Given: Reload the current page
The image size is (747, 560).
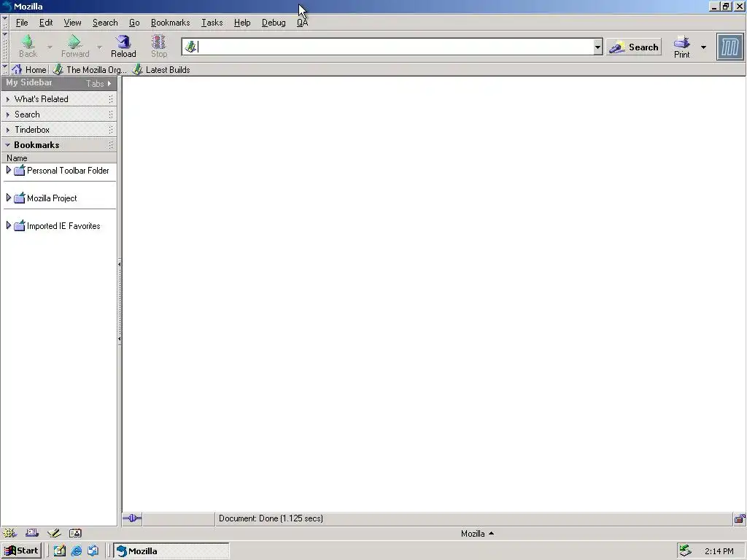Looking at the screenshot, I should pyautogui.click(x=123, y=46).
